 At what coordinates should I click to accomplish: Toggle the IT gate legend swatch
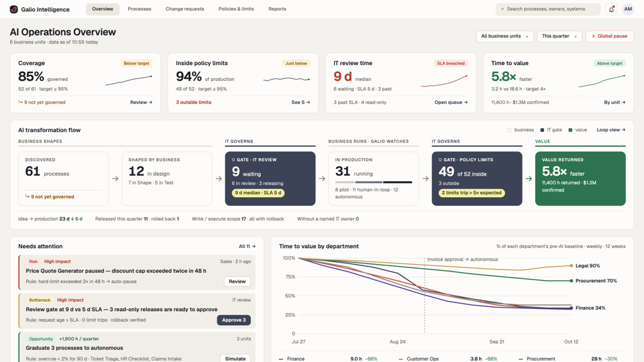click(x=542, y=130)
